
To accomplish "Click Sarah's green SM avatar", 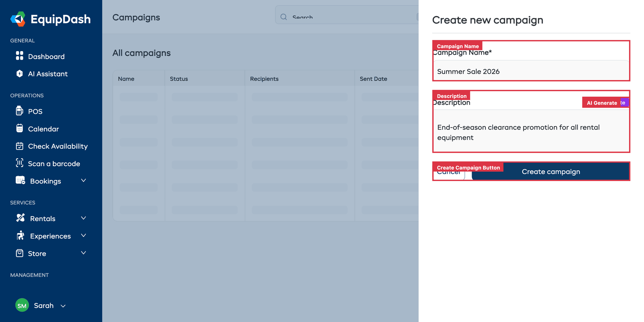I will click(21, 305).
